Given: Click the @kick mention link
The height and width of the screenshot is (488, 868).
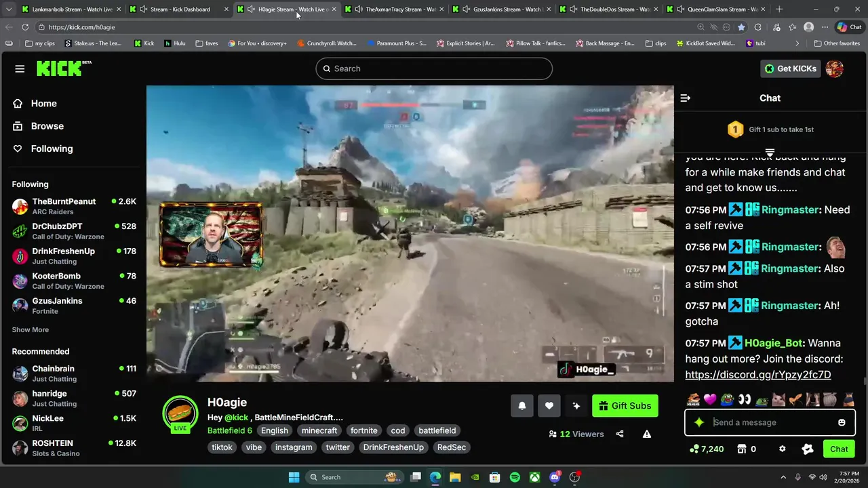Looking at the screenshot, I should click(x=237, y=418).
